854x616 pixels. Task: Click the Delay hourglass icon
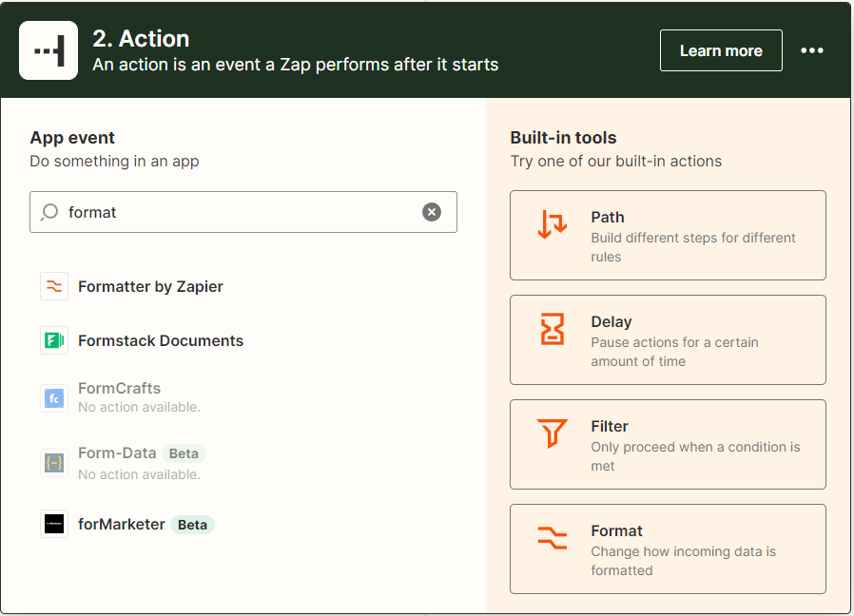(x=553, y=329)
